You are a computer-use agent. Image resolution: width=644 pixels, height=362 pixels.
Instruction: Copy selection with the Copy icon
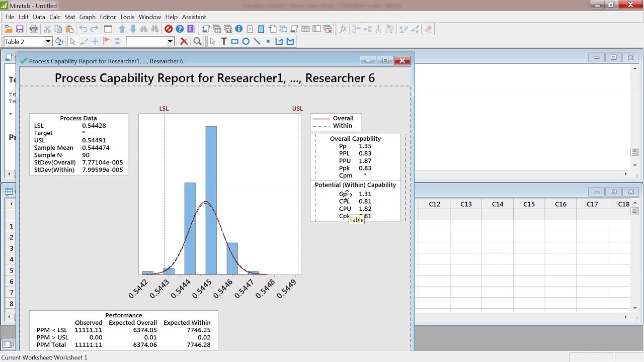58,29
